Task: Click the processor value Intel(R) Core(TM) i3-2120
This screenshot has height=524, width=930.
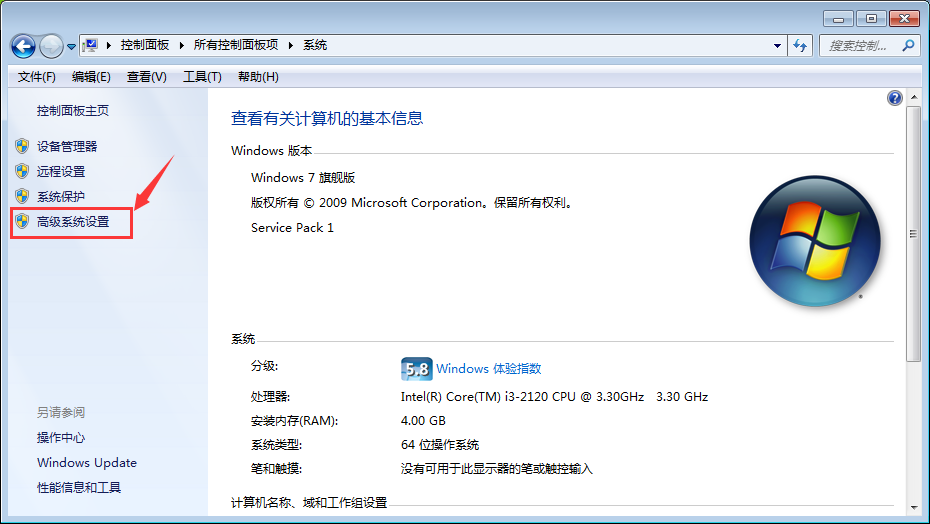Action: coord(554,396)
